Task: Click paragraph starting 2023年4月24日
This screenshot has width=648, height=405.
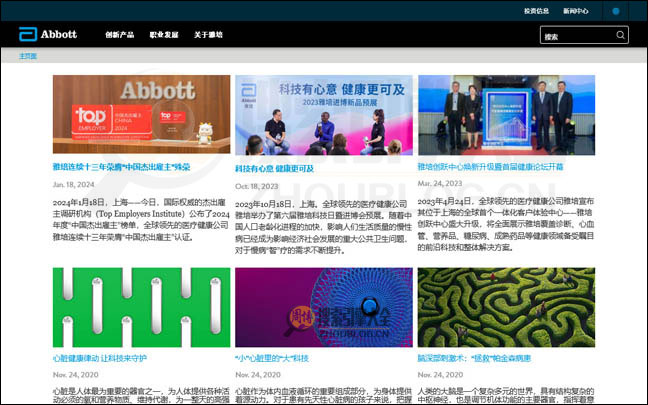Action: [x=506, y=224]
